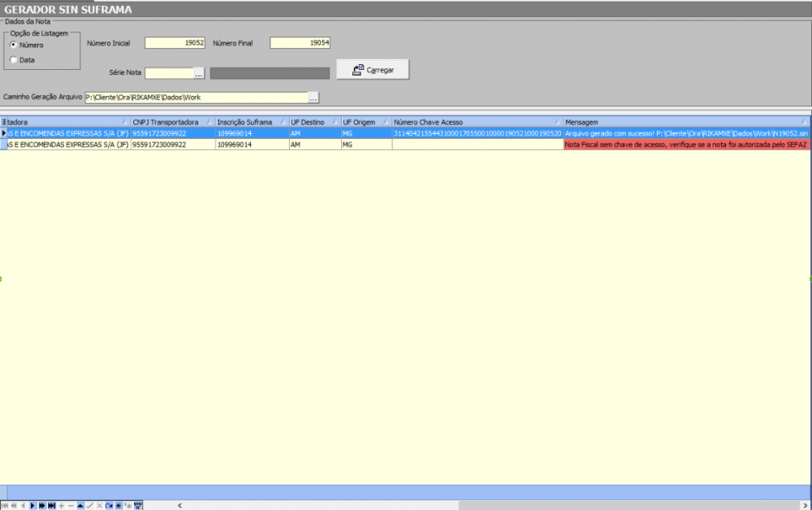Image resolution: width=812 pixels, height=510 pixels.
Task: Click the insert record plus icon
Action: click(x=61, y=505)
